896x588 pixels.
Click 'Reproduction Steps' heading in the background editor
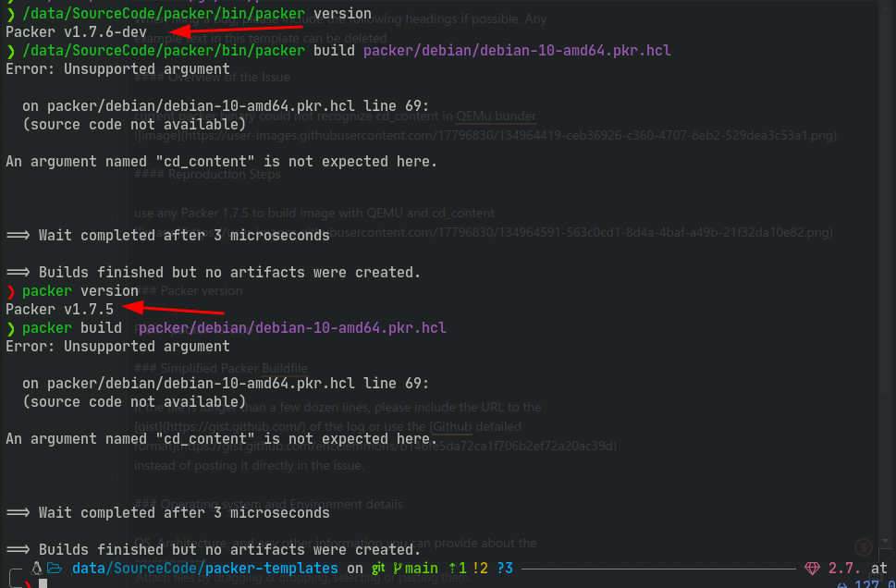pyautogui.click(x=207, y=174)
